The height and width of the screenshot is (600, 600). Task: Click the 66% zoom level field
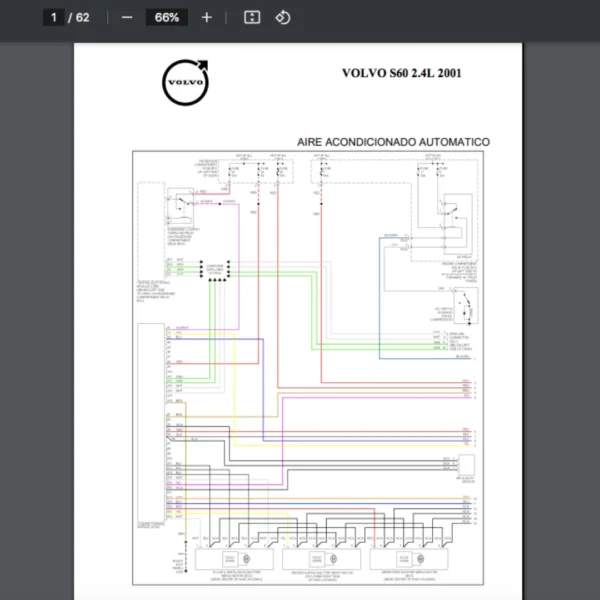[167, 17]
